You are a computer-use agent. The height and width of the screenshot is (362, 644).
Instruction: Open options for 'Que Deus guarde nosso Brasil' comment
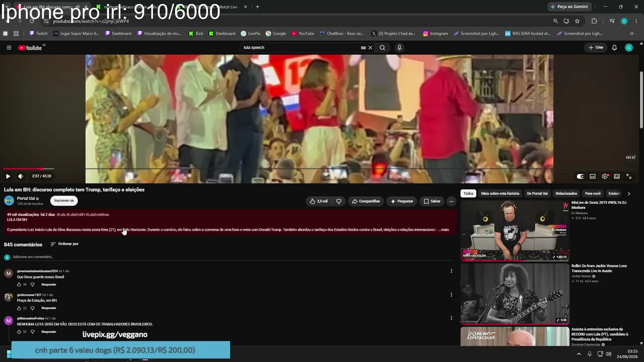[x=451, y=271]
